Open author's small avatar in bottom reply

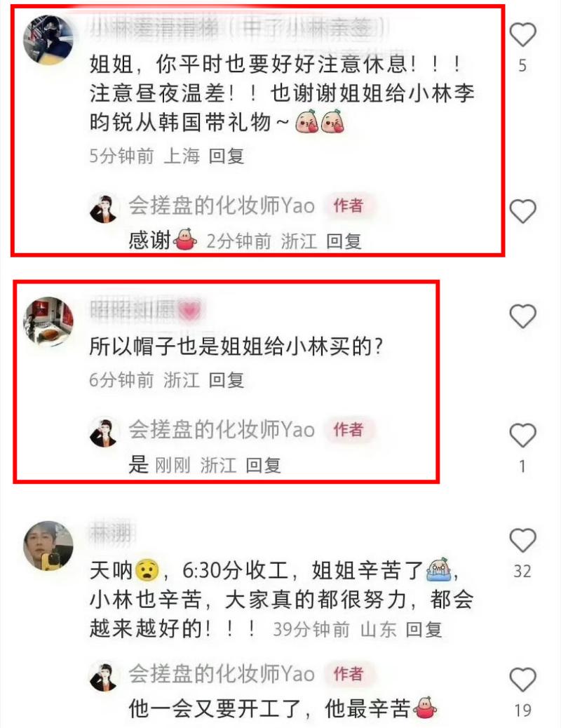click(x=104, y=677)
